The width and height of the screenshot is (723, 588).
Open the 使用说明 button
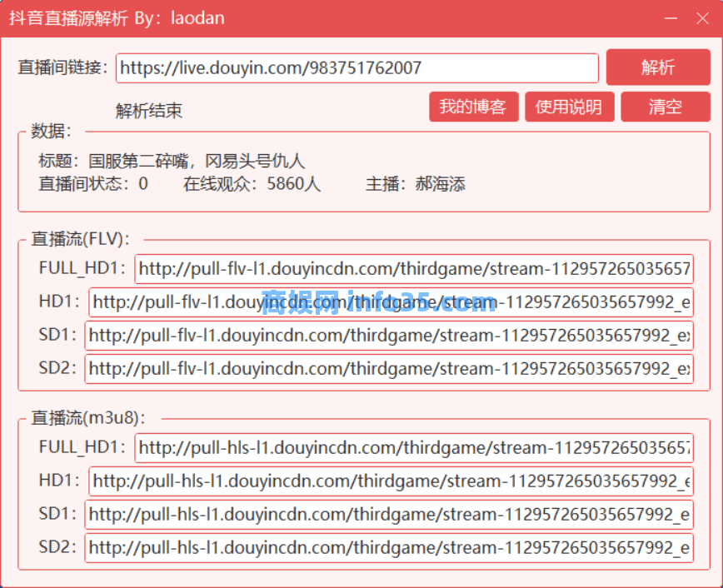[570, 107]
